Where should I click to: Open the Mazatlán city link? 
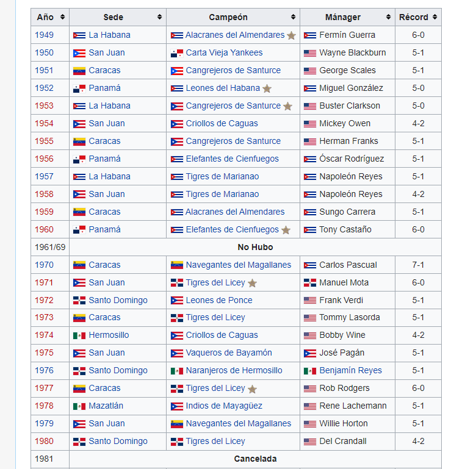(x=106, y=406)
